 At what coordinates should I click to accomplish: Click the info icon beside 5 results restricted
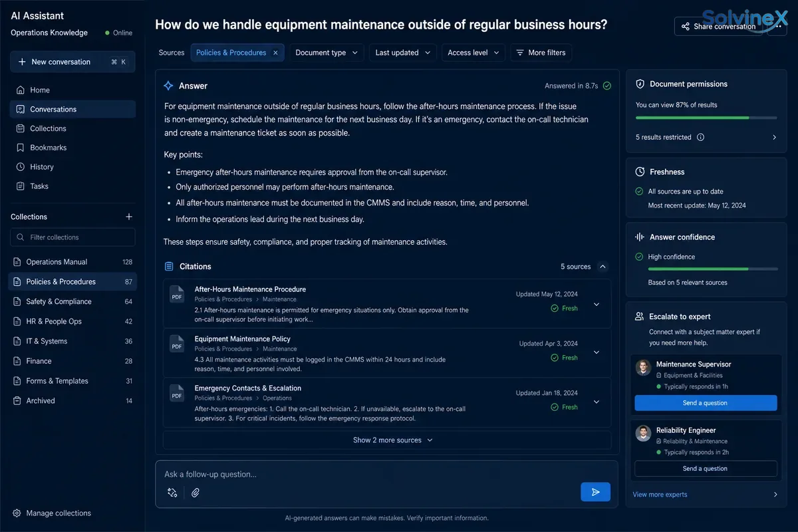700,137
